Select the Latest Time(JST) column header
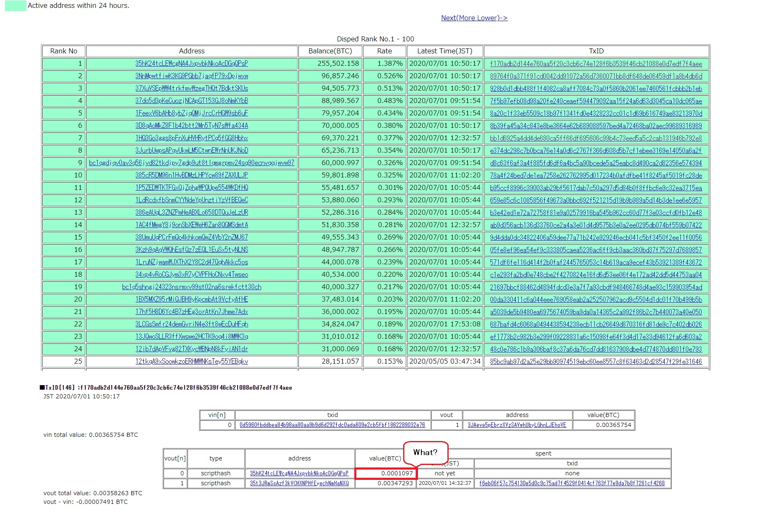Screen dimensions: 769x532 point(445,51)
